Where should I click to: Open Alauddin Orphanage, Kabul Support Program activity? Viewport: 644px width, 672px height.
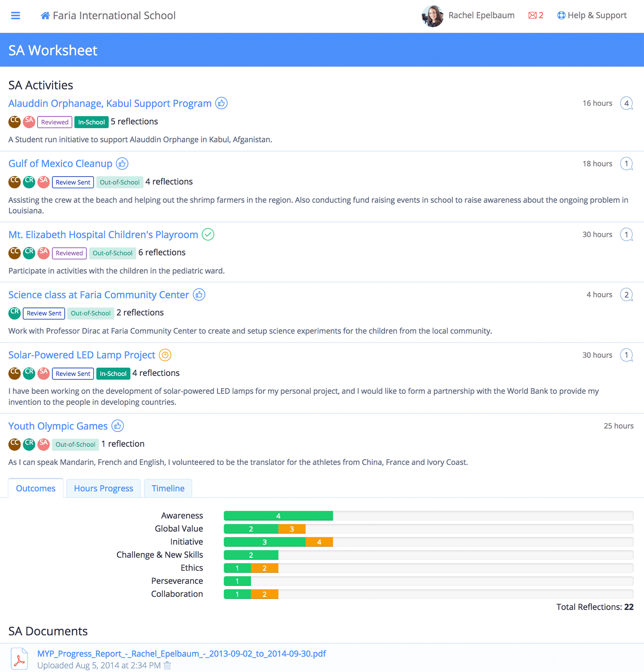click(x=110, y=103)
